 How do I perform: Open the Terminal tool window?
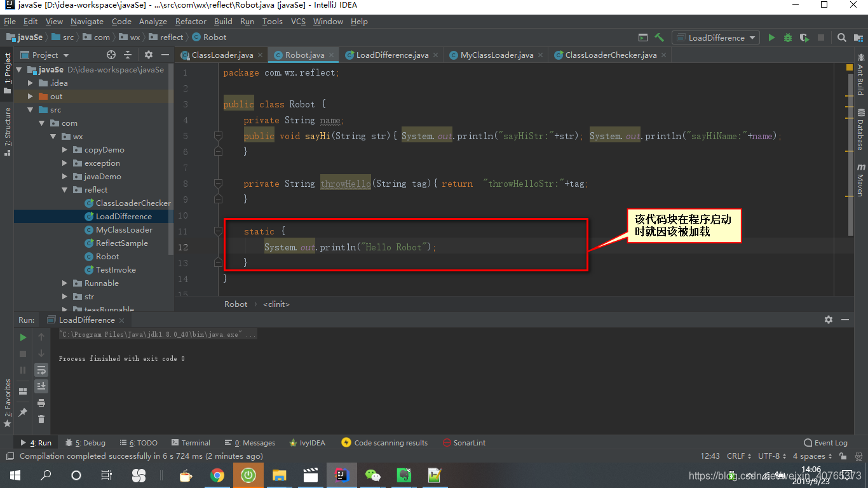click(190, 443)
